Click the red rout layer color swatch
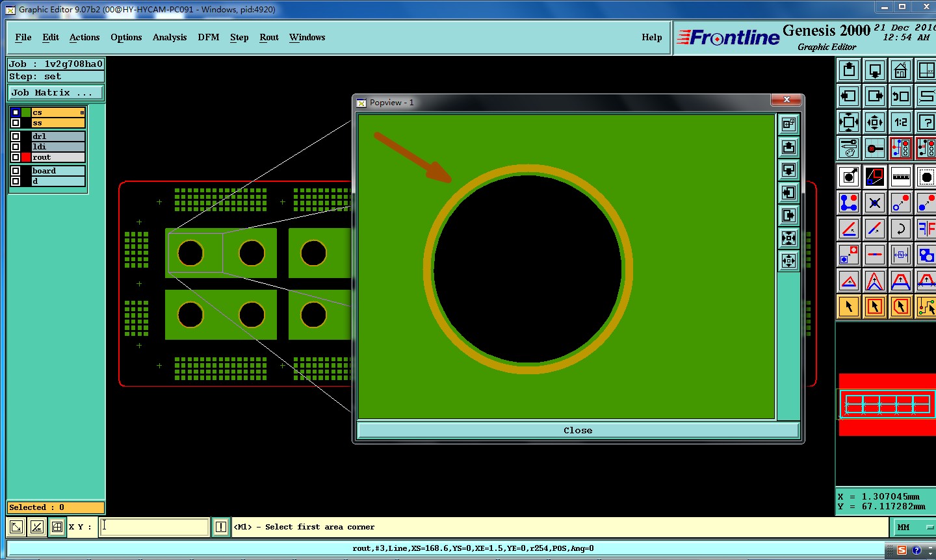This screenshot has height=560, width=936. [26, 157]
